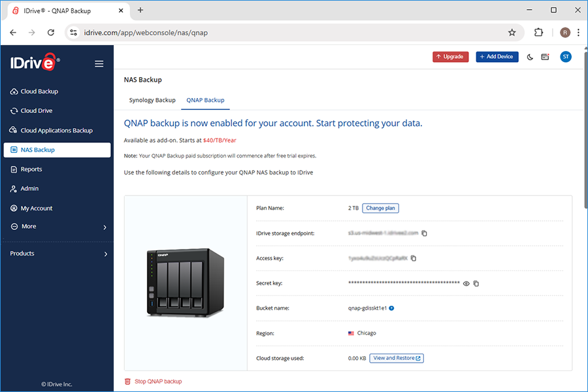Click the Chicago region text
Image resolution: width=588 pixels, height=392 pixels.
(x=367, y=333)
